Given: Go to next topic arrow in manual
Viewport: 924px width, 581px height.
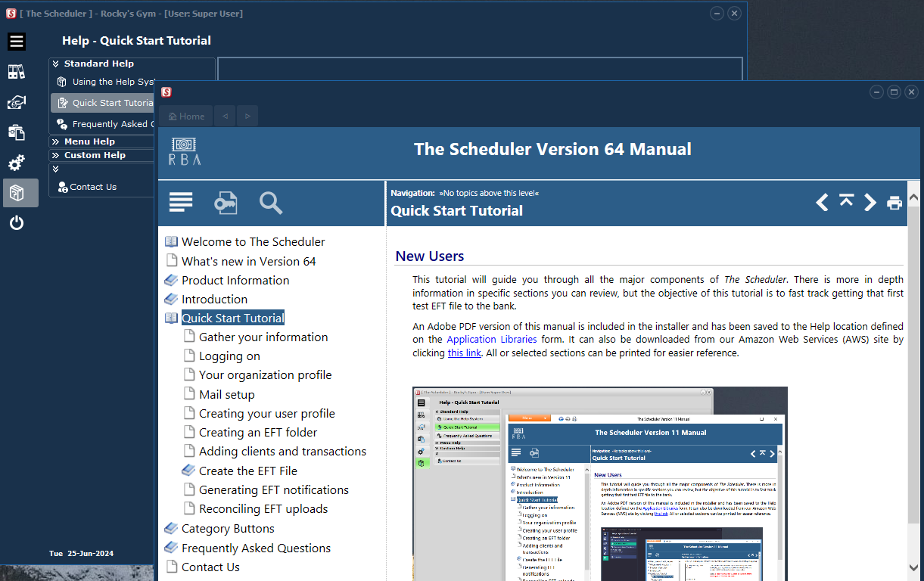Looking at the screenshot, I should (870, 202).
